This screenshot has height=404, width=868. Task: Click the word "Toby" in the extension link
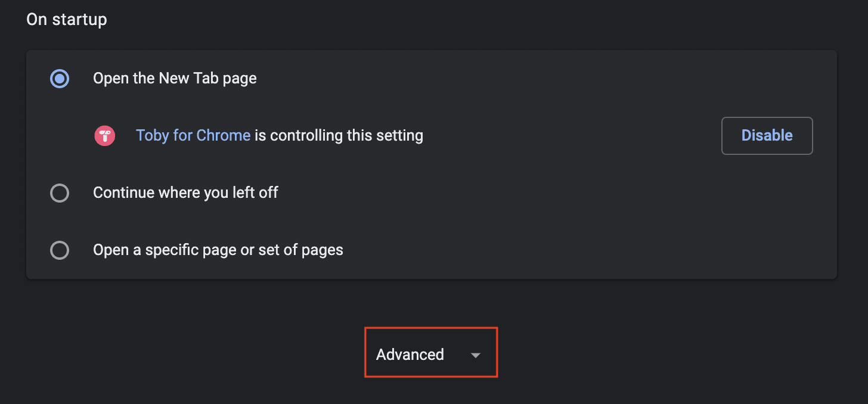pyautogui.click(x=153, y=136)
